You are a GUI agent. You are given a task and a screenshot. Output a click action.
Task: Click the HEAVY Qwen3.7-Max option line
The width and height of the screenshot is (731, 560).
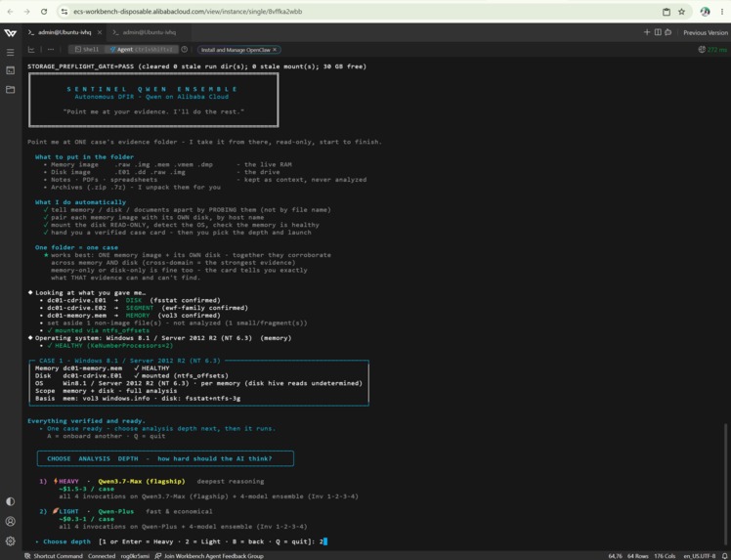coord(151,481)
